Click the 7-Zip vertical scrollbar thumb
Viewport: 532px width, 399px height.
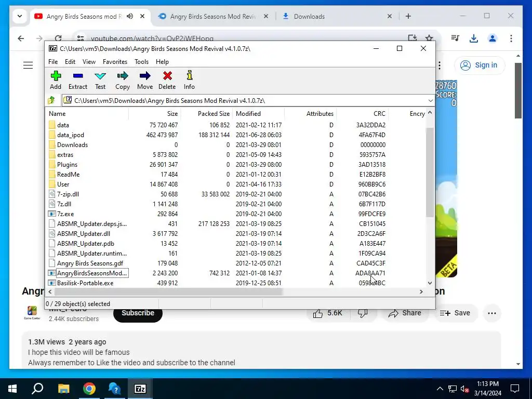click(430, 172)
